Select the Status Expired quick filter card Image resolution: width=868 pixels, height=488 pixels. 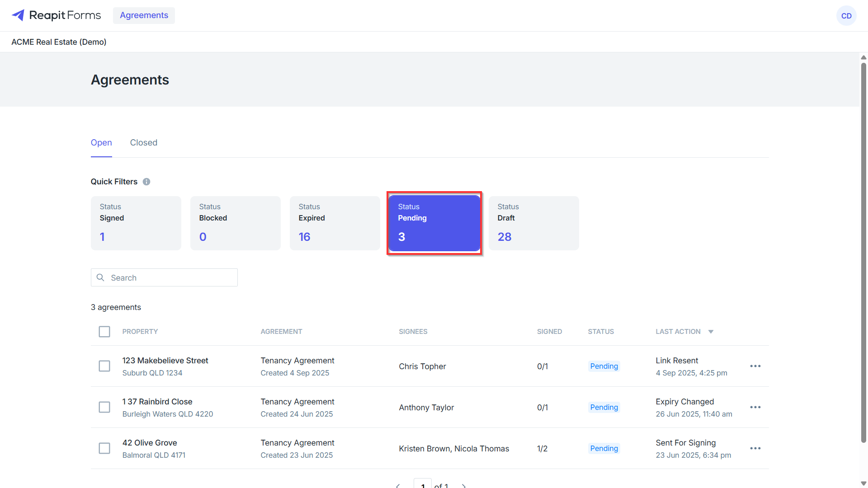335,223
